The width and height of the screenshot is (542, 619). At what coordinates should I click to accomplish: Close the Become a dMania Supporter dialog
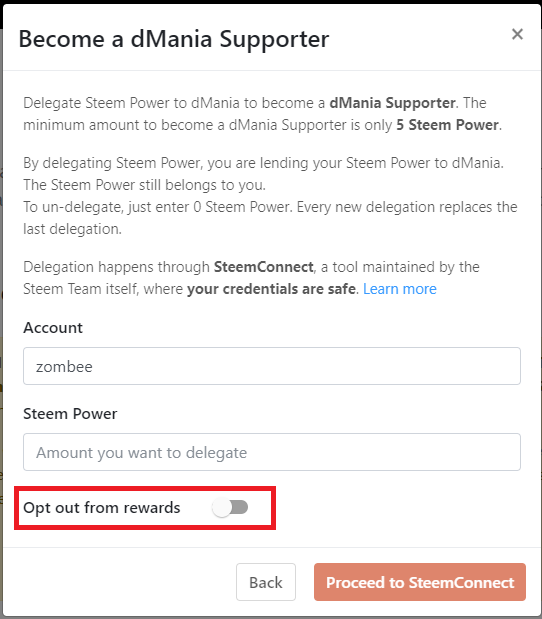click(517, 34)
